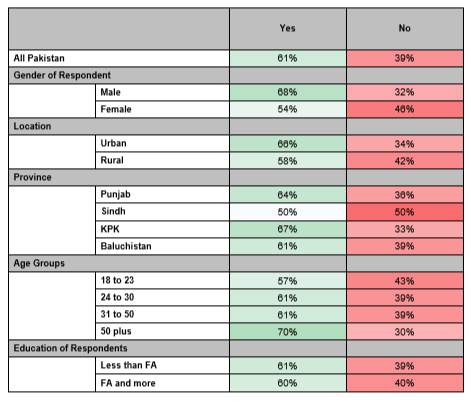This screenshot has width=471, height=403.
Task: Select the 50 plus Yes cell showing 70%
Action: point(288,332)
